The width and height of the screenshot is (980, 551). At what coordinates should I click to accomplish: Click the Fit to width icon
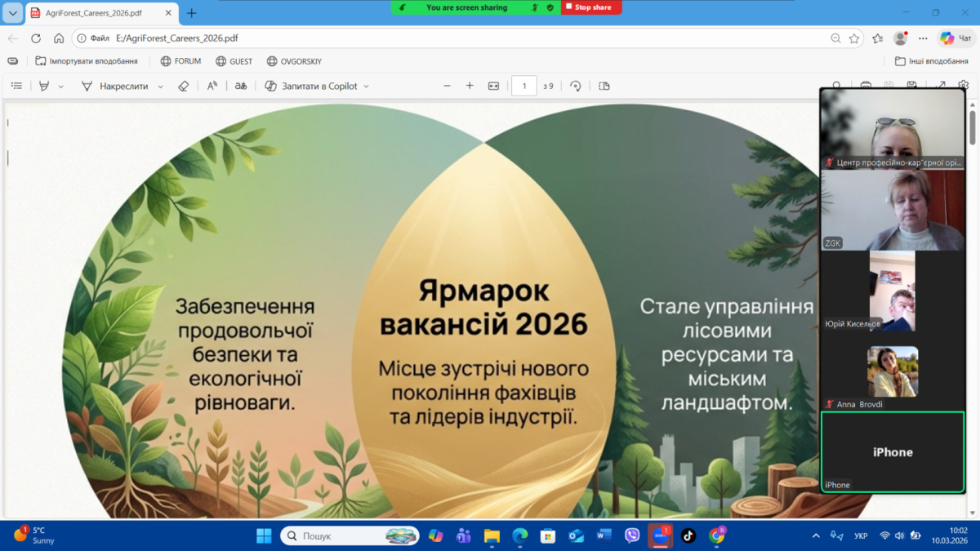point(493,86)
